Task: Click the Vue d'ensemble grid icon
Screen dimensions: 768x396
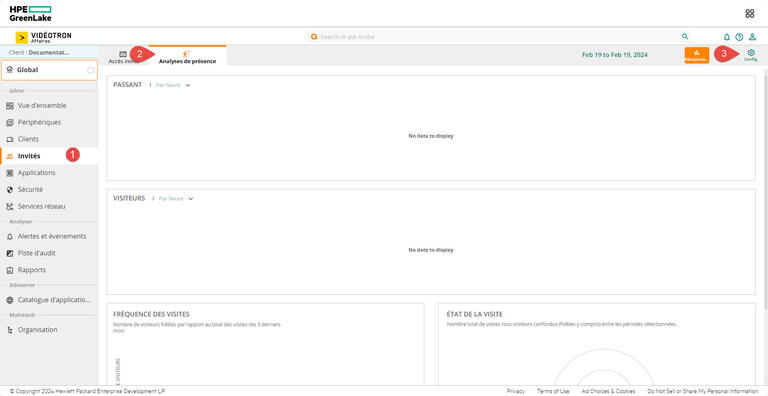Action: [x=10, y=105]
